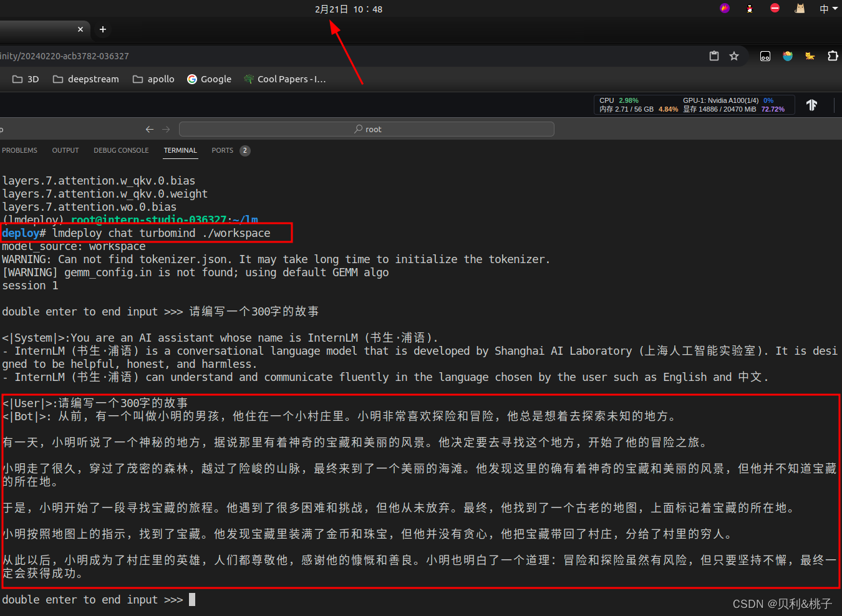Open the 3D bookmarks folder
The image size is (842, 616).
[26, 79]
